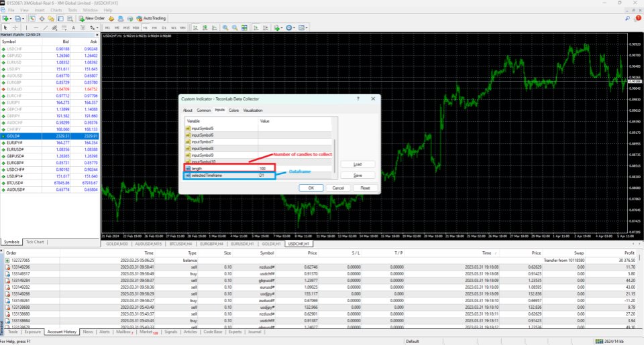Image resolution: width=644 pixels, height=345 pixels.
Task: Open a new chart with toolbar icon
Action: click(5, 19)
